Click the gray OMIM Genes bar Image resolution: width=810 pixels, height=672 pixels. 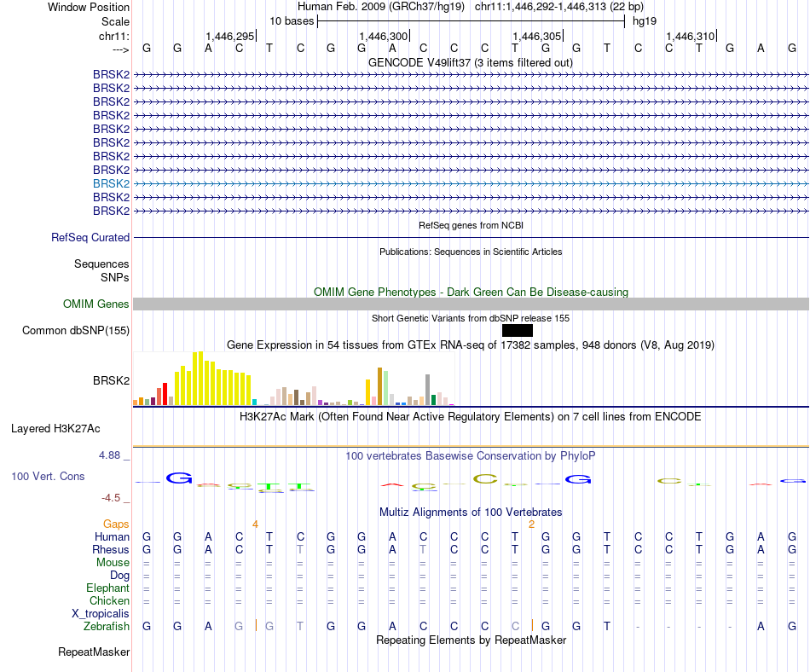[x=471, y=304]
